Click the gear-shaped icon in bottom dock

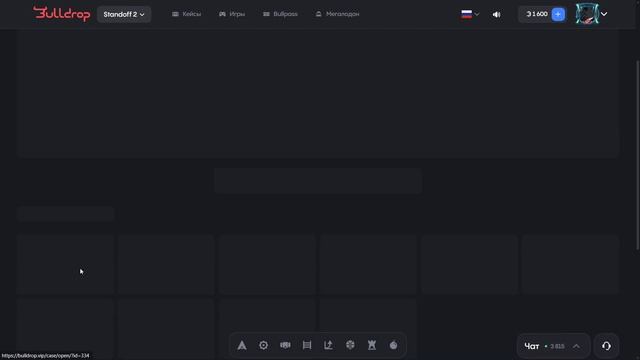tap(264, 345)
